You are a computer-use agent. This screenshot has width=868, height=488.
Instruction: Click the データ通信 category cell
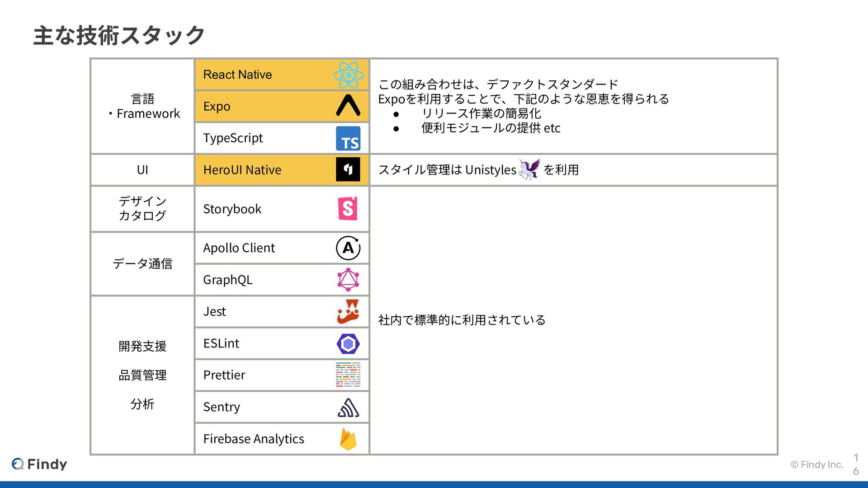[142, 264]
